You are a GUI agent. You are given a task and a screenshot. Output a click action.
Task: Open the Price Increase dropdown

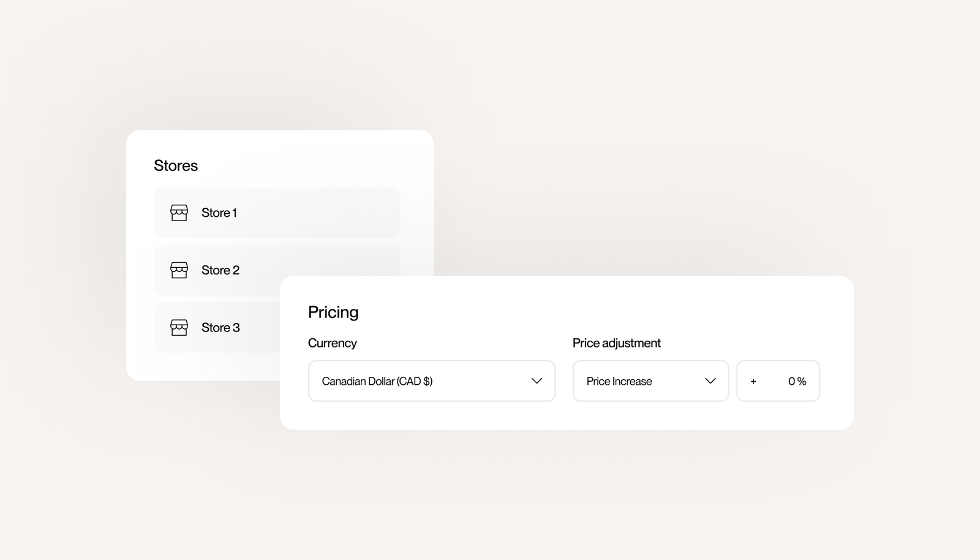650,381
